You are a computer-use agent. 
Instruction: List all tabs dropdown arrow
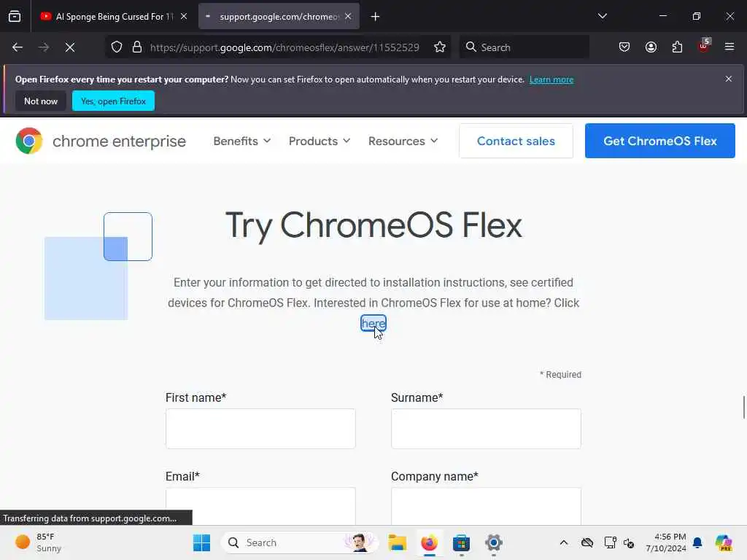pyautogui.click(x=602, y=16)
